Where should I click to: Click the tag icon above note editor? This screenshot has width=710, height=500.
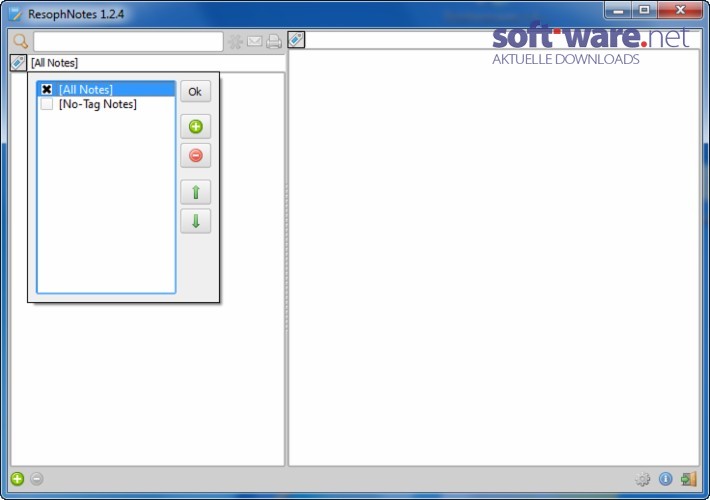tap(296, 39)
